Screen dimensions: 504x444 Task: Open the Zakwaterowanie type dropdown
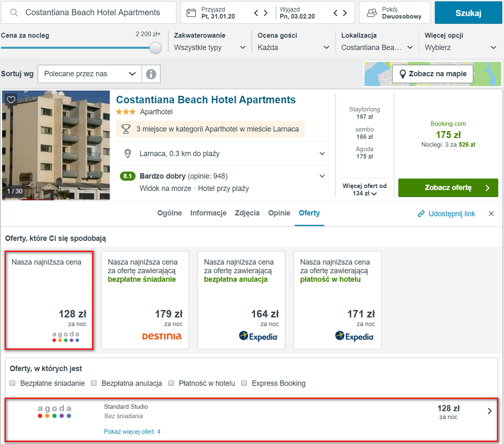210,47
